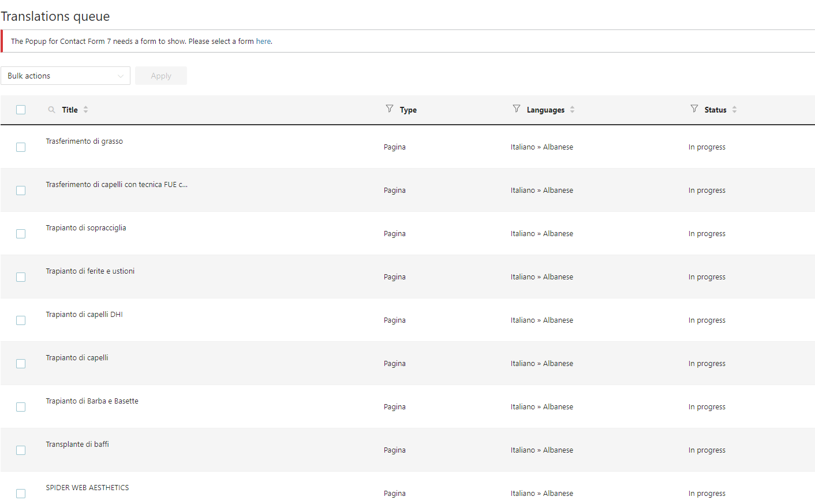Open Trapianto di ferite e ustioni entry

(x=90, y=271)
